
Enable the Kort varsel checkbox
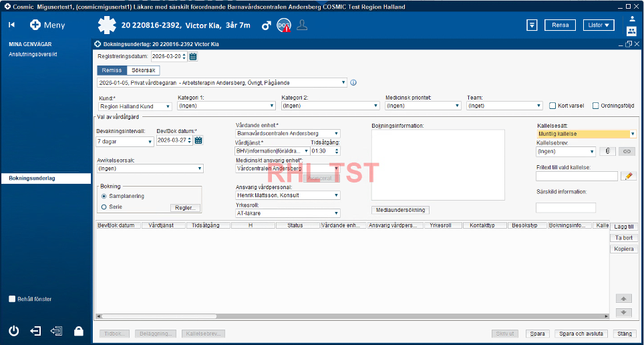552,106
